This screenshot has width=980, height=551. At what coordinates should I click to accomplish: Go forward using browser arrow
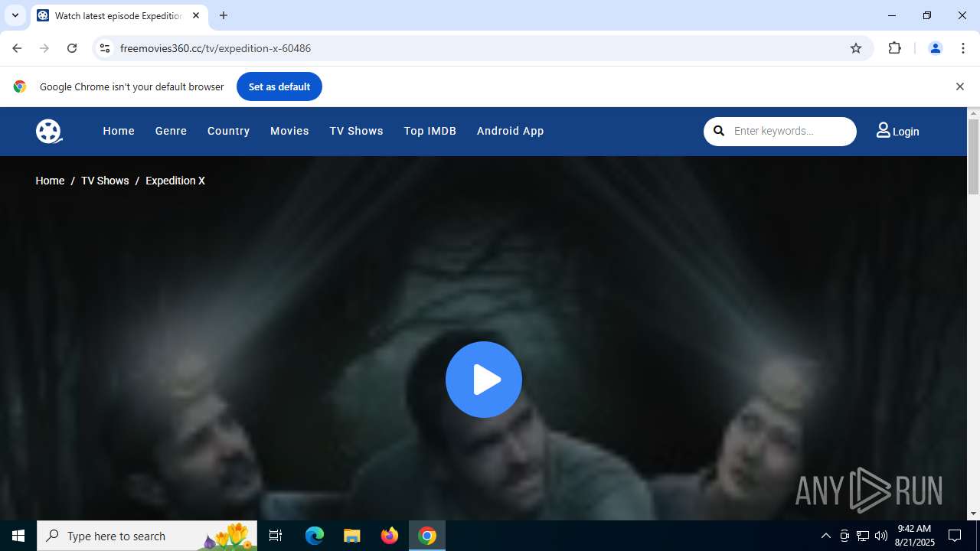(x=44, y=48)
